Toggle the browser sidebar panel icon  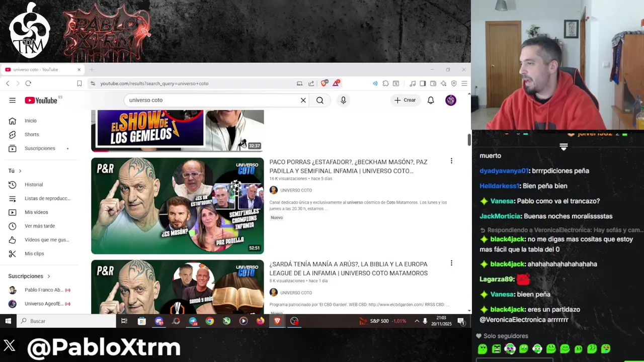coord(423,83)
